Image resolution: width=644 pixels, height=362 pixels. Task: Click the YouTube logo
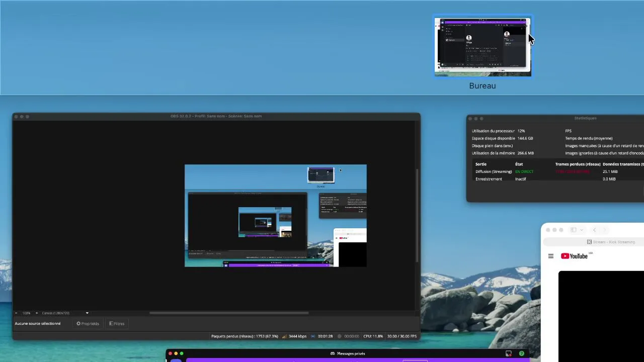tap(575, 256)
